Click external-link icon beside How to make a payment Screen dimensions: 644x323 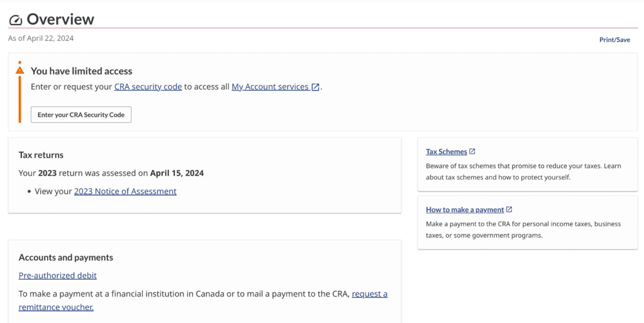[x=509, y=209]
